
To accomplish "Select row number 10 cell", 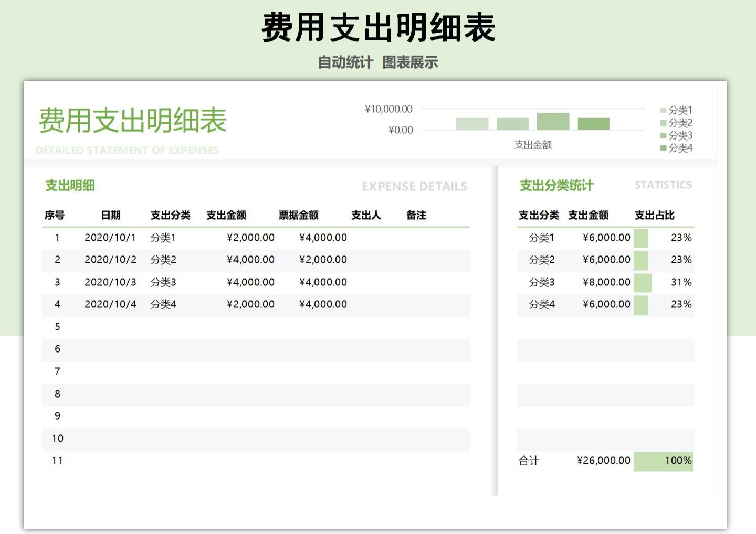I will (57, 439).
